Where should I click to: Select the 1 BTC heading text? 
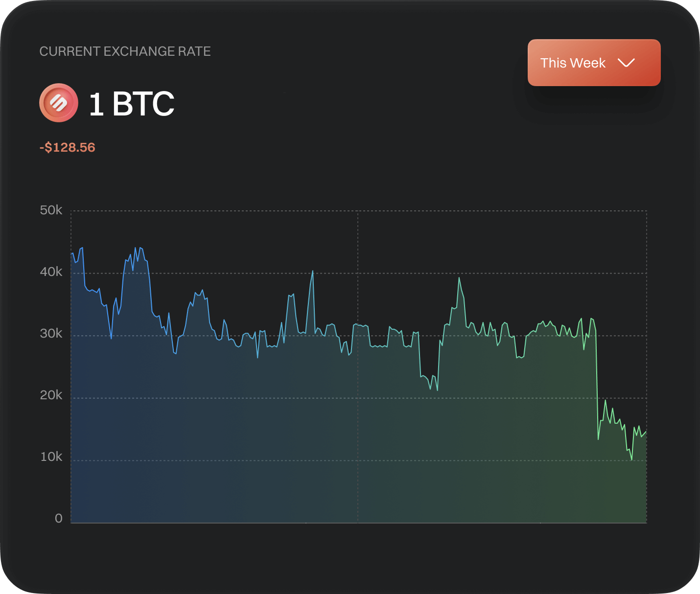(131, 104)
